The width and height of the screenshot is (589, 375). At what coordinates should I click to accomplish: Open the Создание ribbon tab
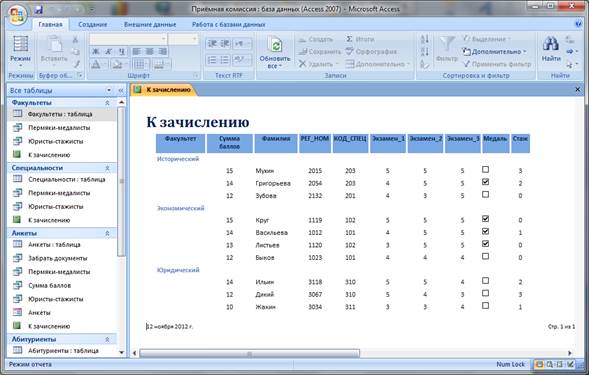coord(93,24)
